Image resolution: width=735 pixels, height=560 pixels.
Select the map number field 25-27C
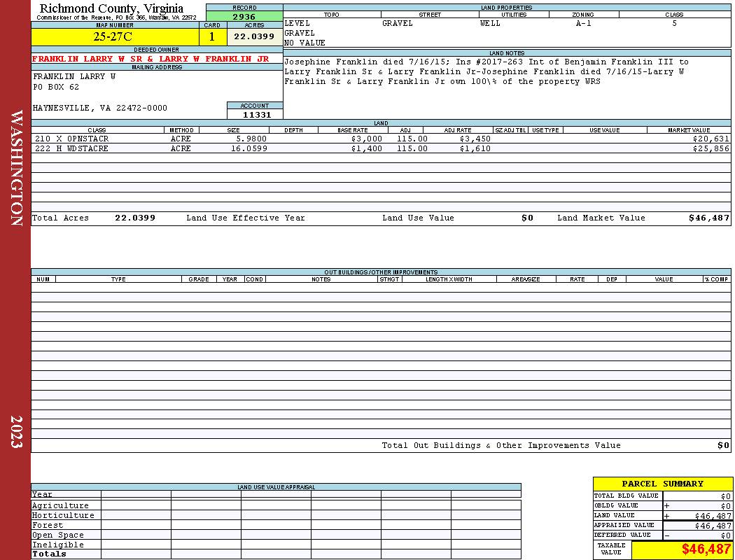115,36
